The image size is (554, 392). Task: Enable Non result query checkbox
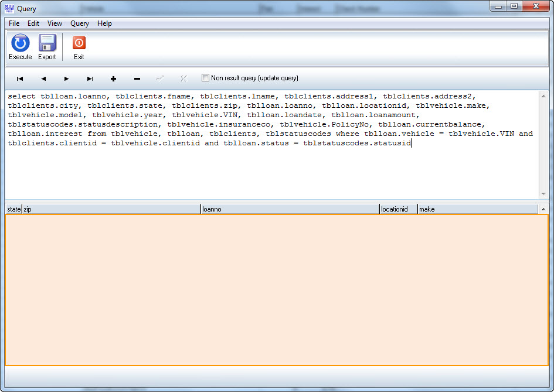coord(205,78)
